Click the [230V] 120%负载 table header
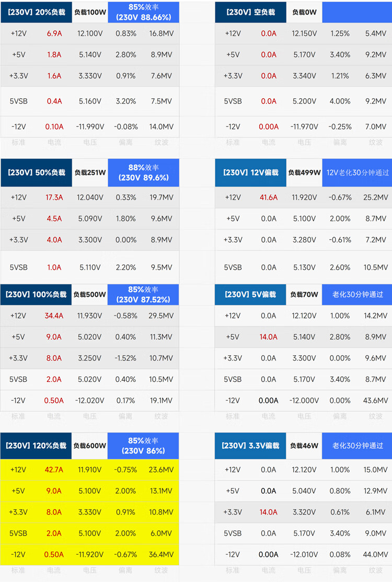Viewport: 392px width, 582px height. point(36,446)
